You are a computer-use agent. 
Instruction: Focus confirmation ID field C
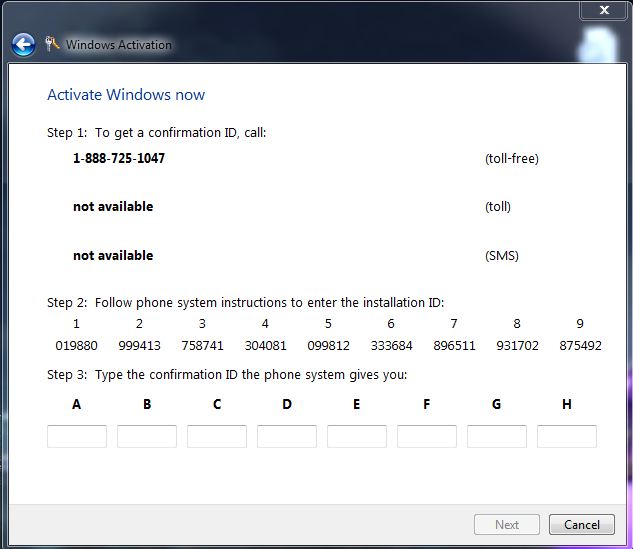pos(217,436)
